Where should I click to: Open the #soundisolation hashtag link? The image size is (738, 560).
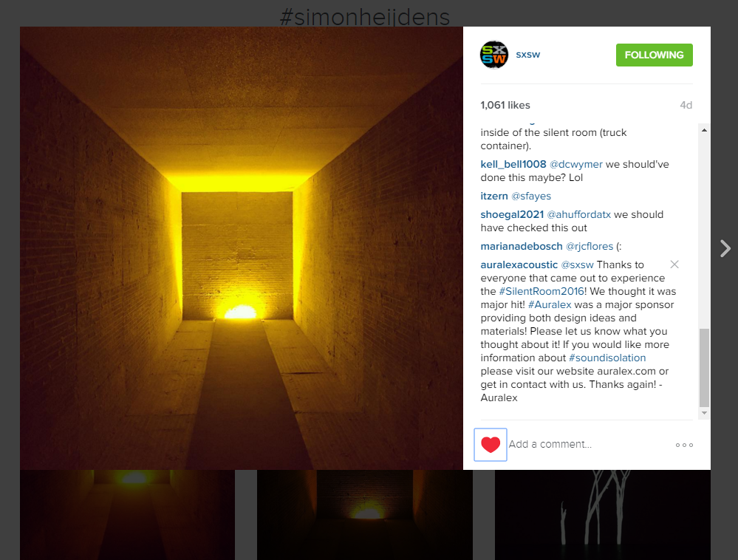pos(607,358)
